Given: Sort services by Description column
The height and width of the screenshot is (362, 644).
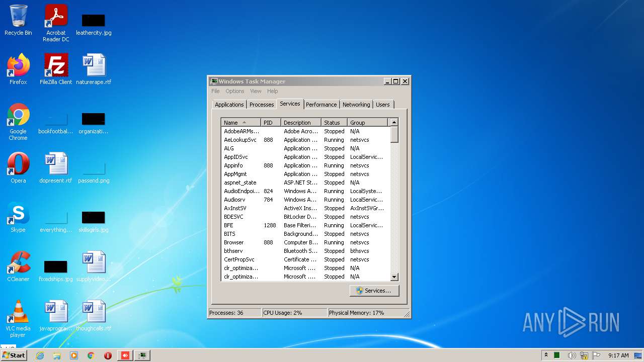Looking at the screenshot, I should point(301,123).
